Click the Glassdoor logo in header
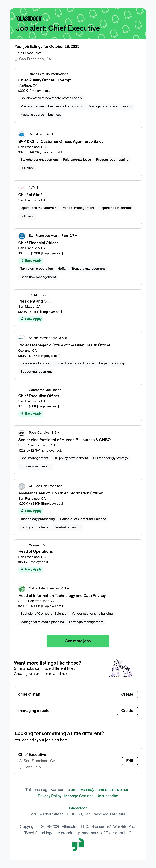The height and width of the screenshot is (868, 156). [x=29, y=18]
